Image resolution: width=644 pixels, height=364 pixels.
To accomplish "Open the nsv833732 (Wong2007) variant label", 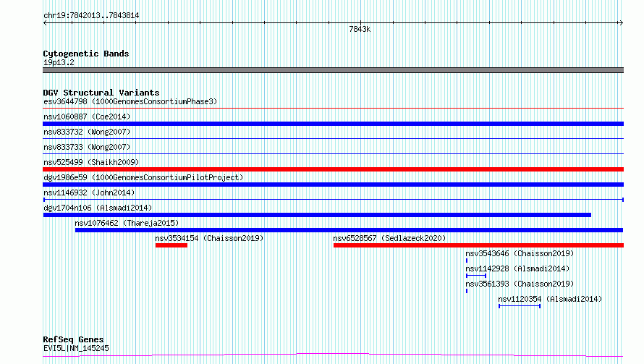I will click(x=87, y=132).
